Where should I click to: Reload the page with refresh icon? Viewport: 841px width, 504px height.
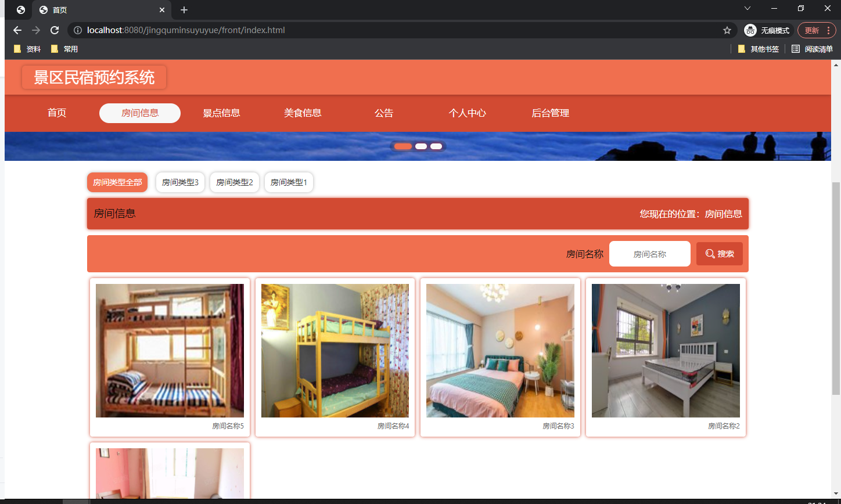coord(55,30)
